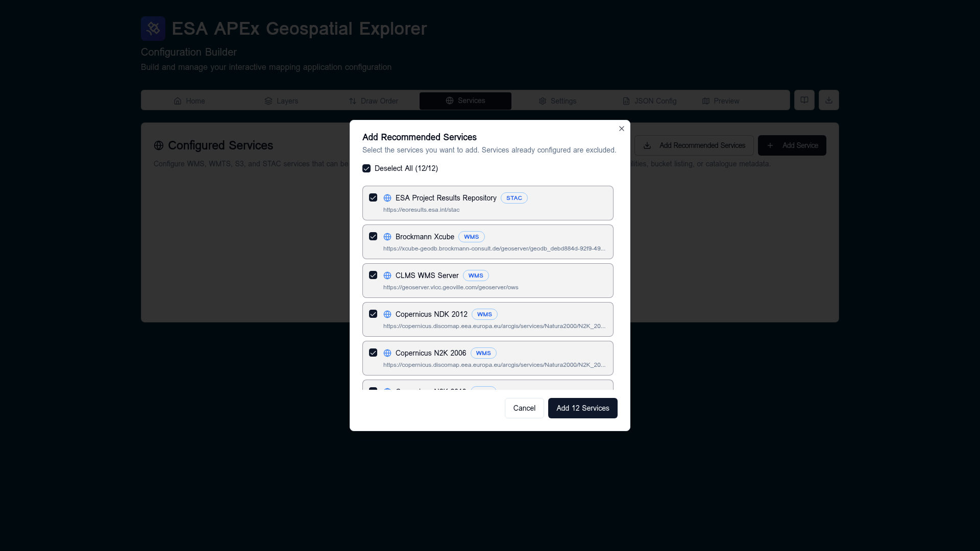This screenshot has height=551, width=980.
Task: Click the globe icon for ESA Project Results Repository
Action: click(x=387, y=198)
